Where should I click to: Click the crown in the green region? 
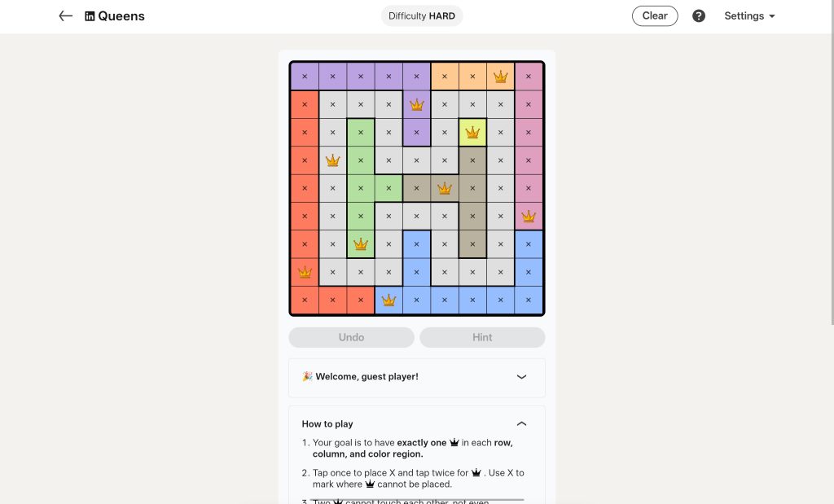pos(361,243)
